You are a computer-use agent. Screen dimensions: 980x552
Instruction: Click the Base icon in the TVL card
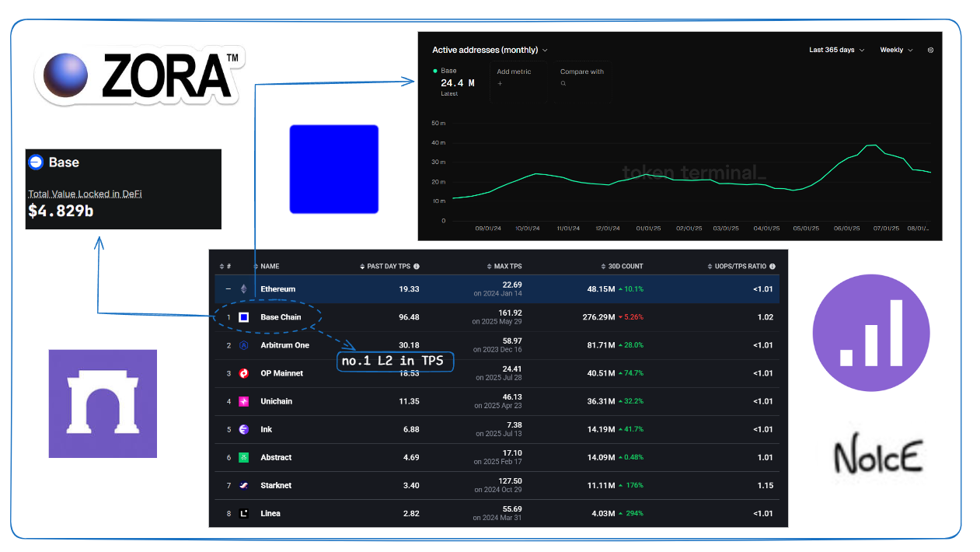tap(36, 162)
